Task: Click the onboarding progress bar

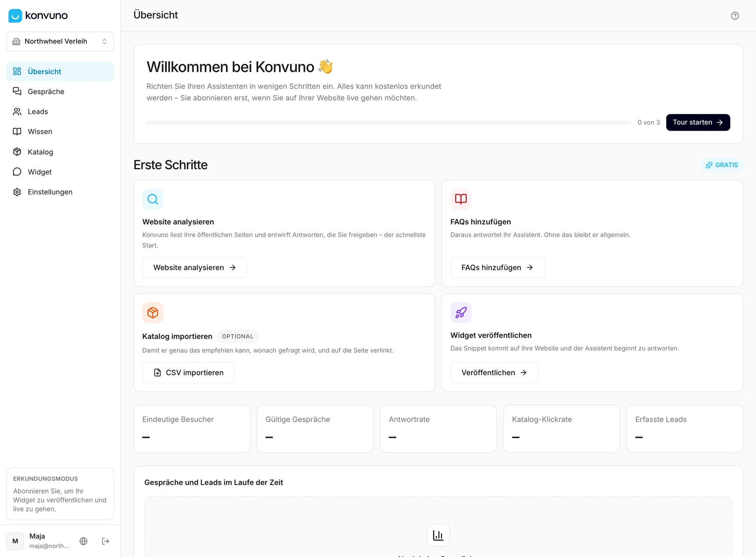Action: [x=389, y=122]
